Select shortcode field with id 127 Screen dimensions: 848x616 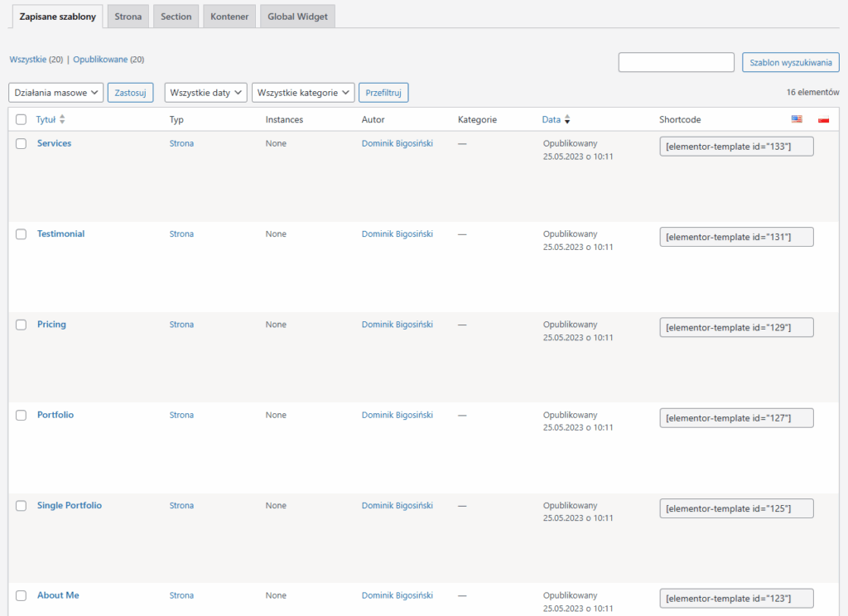736,418
